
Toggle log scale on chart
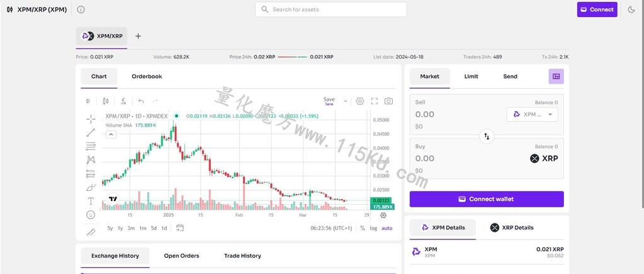(x=373, y=228)
